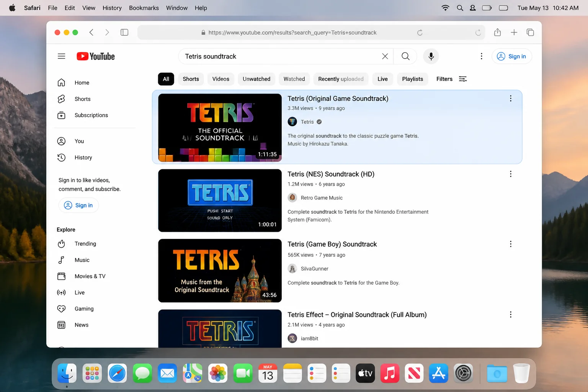Open Spotlight search in menu bar
The image size is (588, 392).
460,8
